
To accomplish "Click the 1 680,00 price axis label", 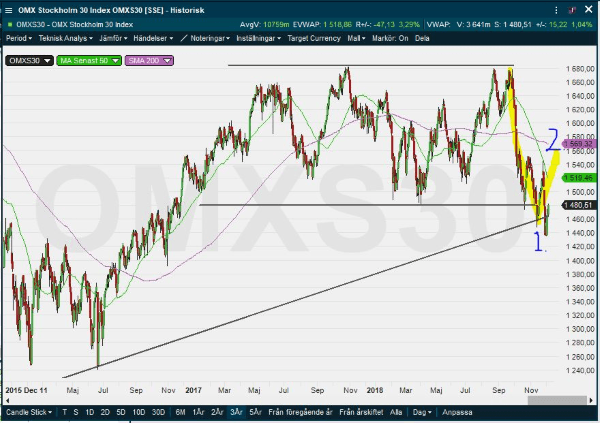I will tap(580, 69).
